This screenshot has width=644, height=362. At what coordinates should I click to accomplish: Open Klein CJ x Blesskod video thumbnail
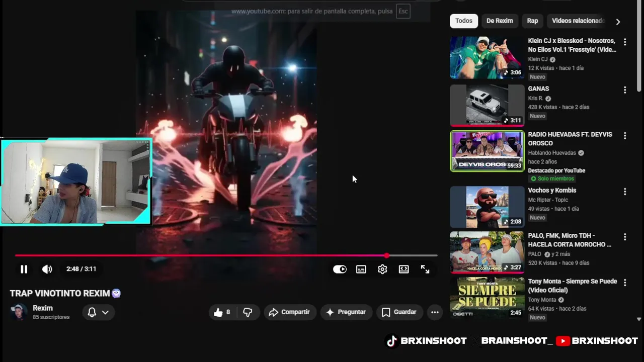pos(487,57)
